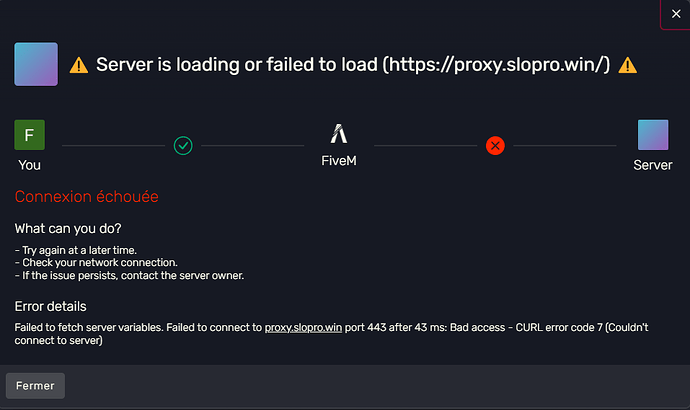This screenshot has width=690, height=410.
Task: Click the FiveM logo icon
Action: click(x=339, y=133)
